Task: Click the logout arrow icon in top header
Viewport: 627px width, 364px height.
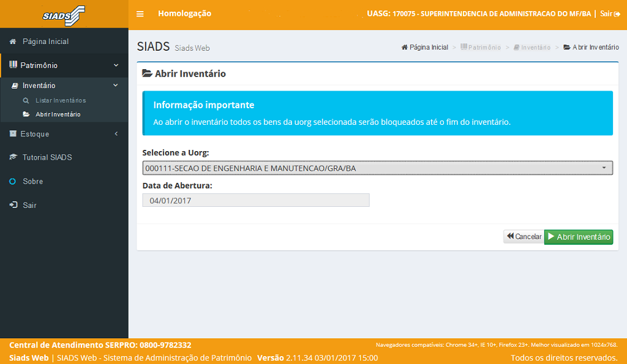Action: coord(617,14)
